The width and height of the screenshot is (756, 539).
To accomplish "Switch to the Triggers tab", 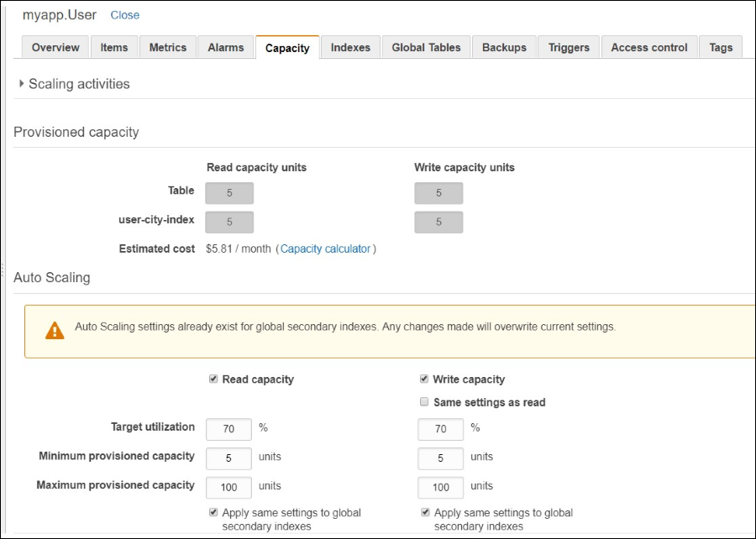I will pos(568,48).
